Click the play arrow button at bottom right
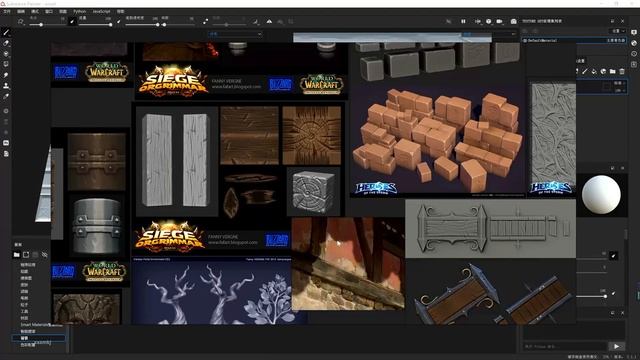Image resolution: width=640 pixels, height=360 pixels. tap(616, 347)
